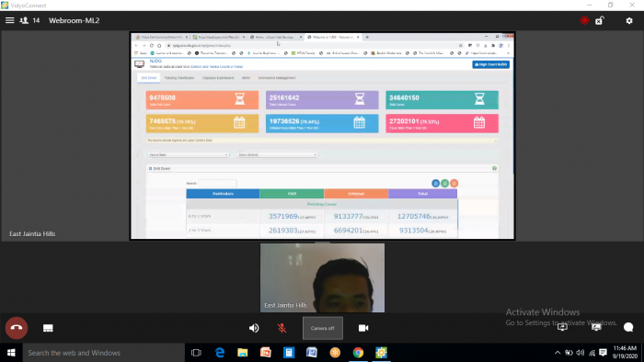Viewport: 644px width, 362px height.
Task: Click the pink 27202101 card
Action: click(442, 123)
